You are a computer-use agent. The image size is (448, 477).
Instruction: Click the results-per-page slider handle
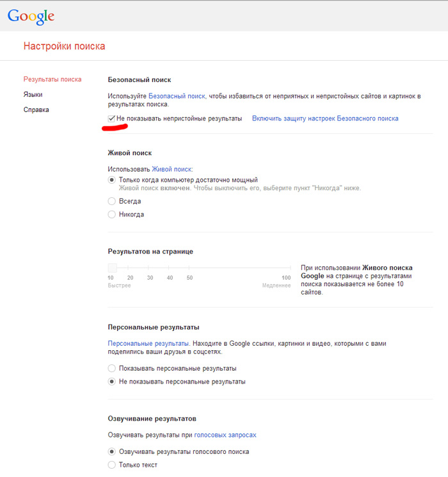point(113,268)
